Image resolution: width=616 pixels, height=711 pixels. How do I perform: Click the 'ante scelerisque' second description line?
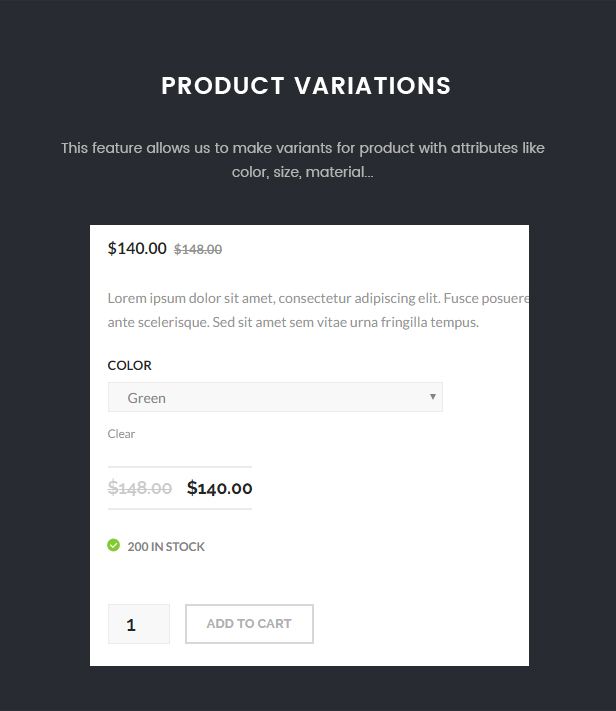pos(293,322)
